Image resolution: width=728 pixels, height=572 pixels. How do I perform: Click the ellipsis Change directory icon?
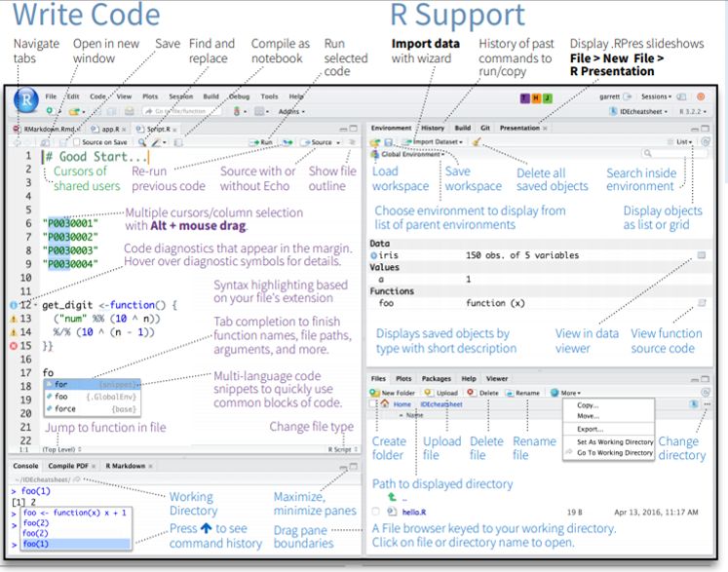[x=707, y=404]
